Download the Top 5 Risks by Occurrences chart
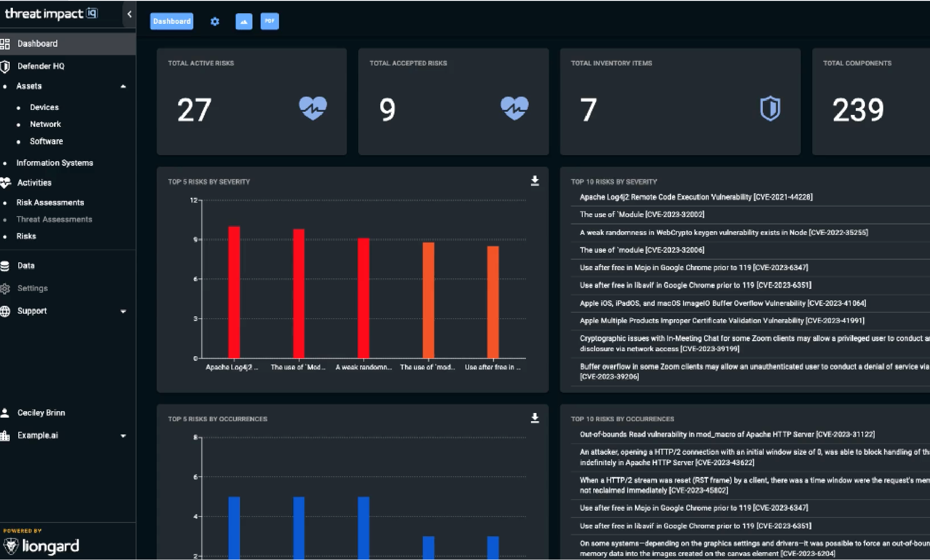This screenshot has width=930, height=560. point(535,418)
